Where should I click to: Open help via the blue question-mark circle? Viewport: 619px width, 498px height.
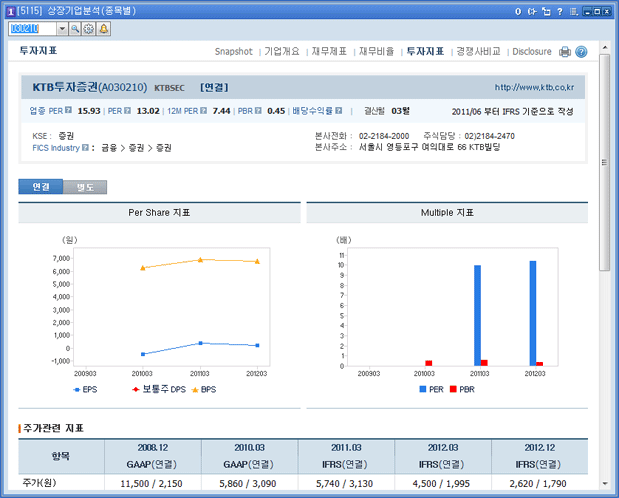point(581,52)
